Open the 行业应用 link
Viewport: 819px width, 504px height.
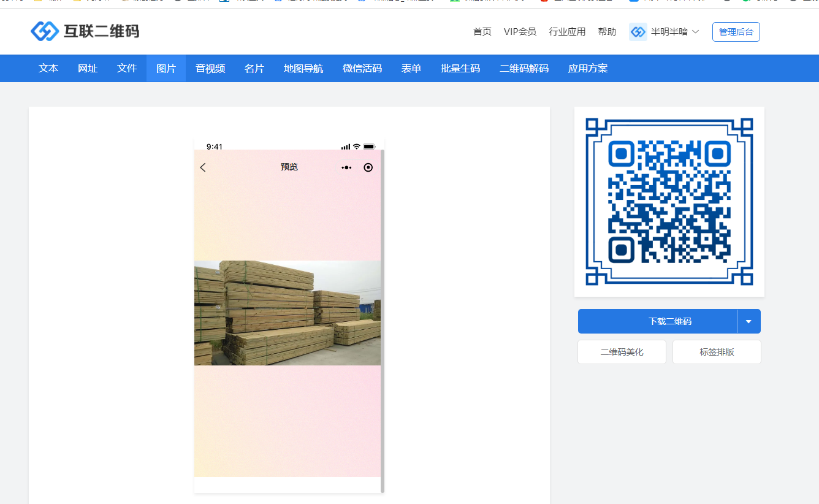point(567,32)
